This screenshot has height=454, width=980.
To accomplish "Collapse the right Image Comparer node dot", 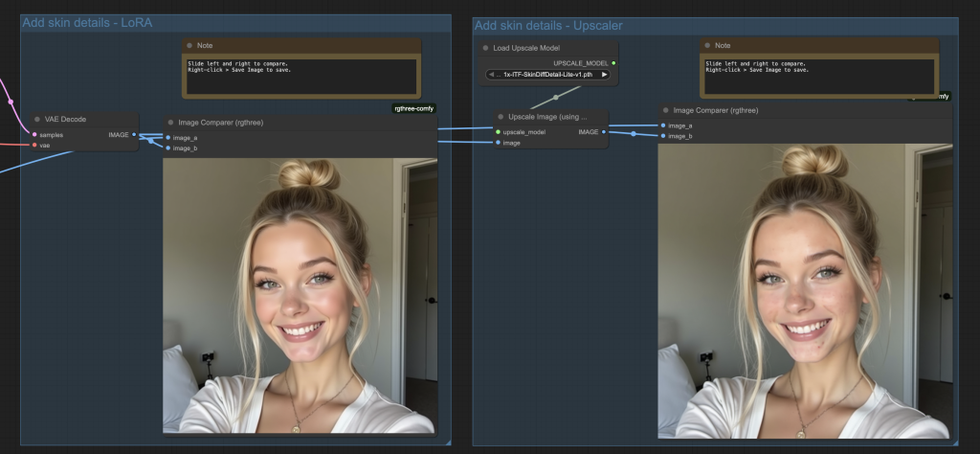I will coord(666,111).
